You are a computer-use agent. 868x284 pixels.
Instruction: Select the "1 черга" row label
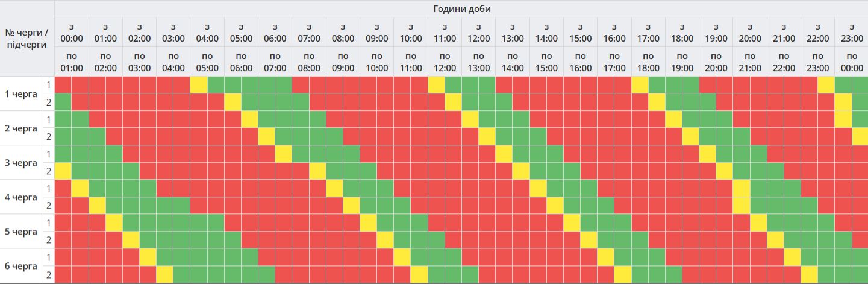[21, 94]
